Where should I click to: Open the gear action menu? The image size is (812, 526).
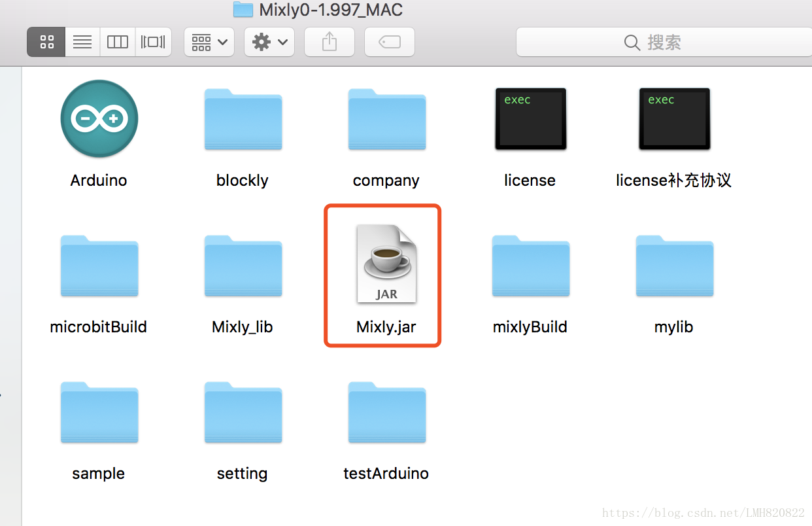point(269,43)
